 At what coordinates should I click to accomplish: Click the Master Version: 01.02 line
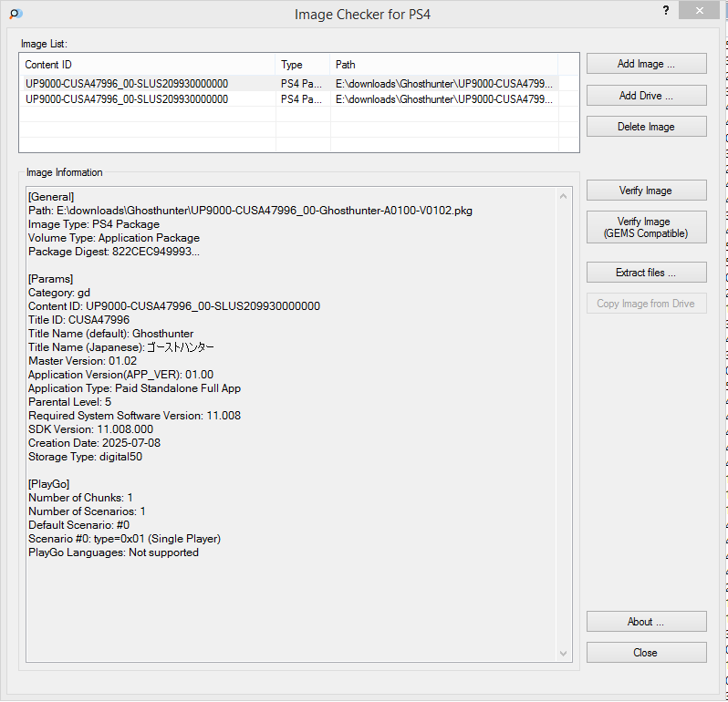coord(83,361)
